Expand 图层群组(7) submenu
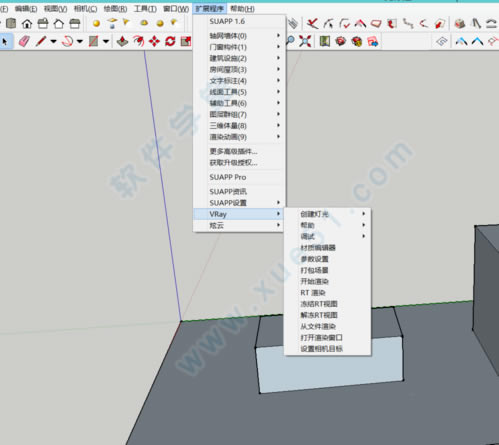Viewport: 499px width, 445px height. click(239, 114)
